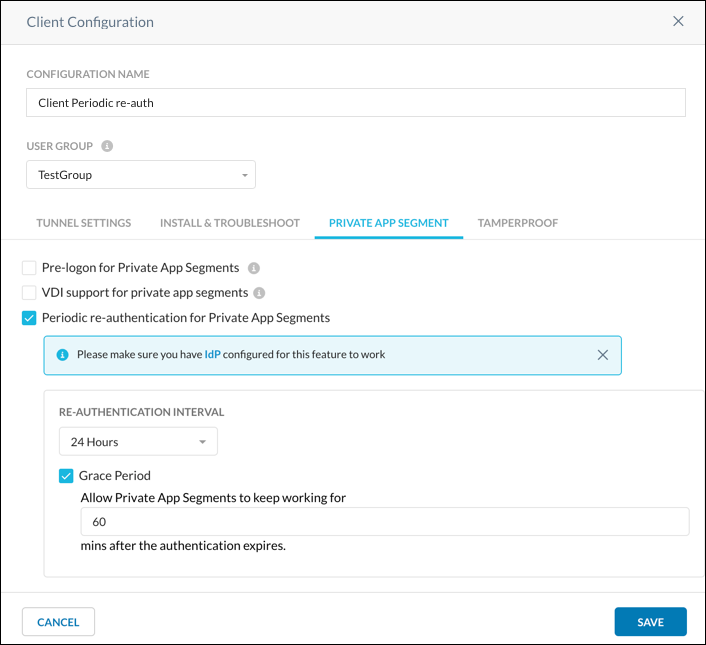This screenshot has height=645, width=706.
Task: Switch to the Tunnel Settings tab
Action: (x=84, y=223)
